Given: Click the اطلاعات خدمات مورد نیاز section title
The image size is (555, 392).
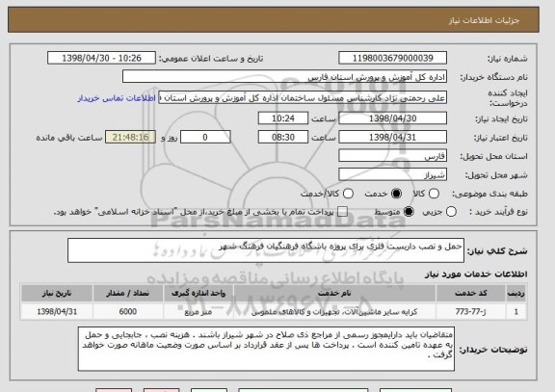Looking at the screenshot, I should (476, 274).
